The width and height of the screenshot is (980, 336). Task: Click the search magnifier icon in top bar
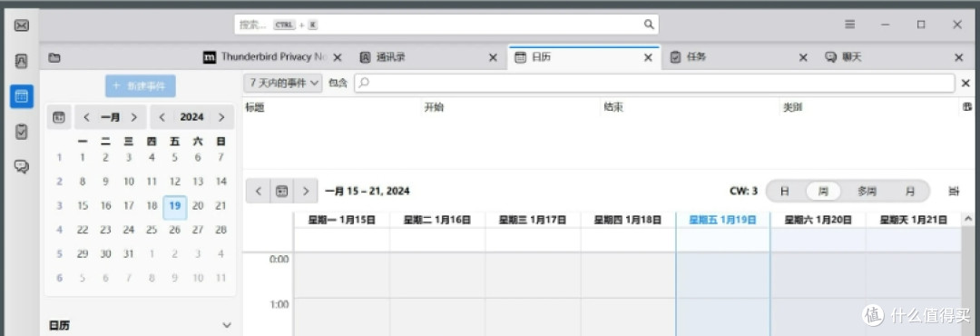649,25
